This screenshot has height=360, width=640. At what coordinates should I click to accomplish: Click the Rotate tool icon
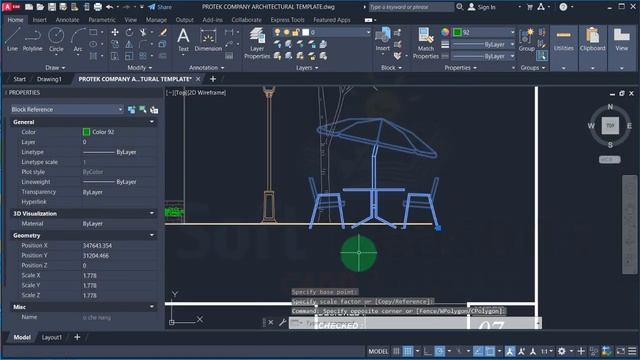[x=129, y=32]
